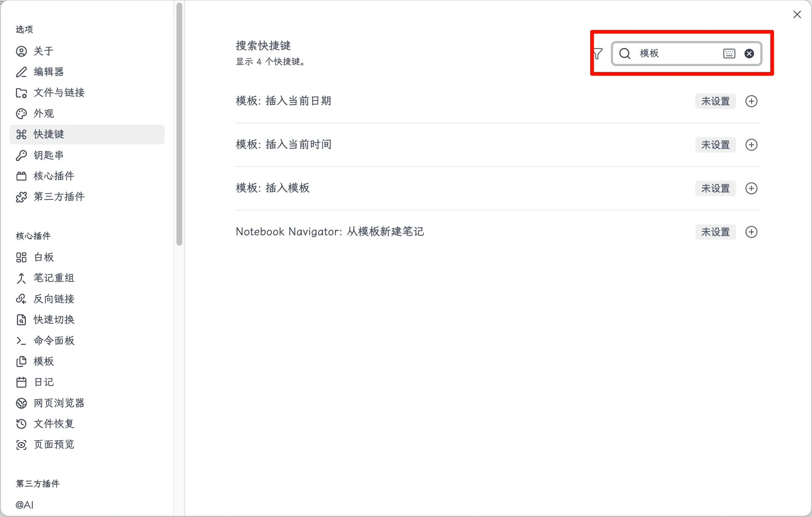Add hotkey for 模板: 插入模板

(x=751, y=188)
